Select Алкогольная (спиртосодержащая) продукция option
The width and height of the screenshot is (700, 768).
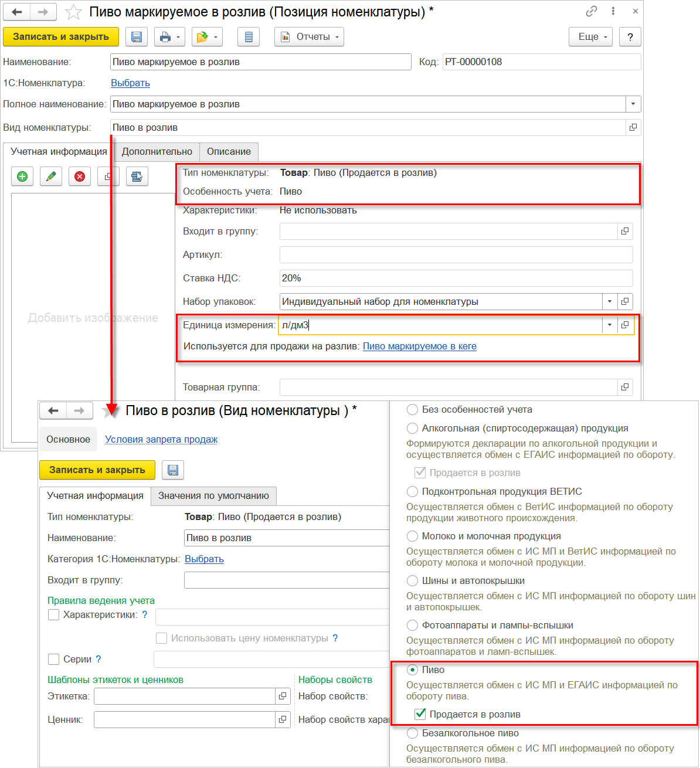[412, 428]
